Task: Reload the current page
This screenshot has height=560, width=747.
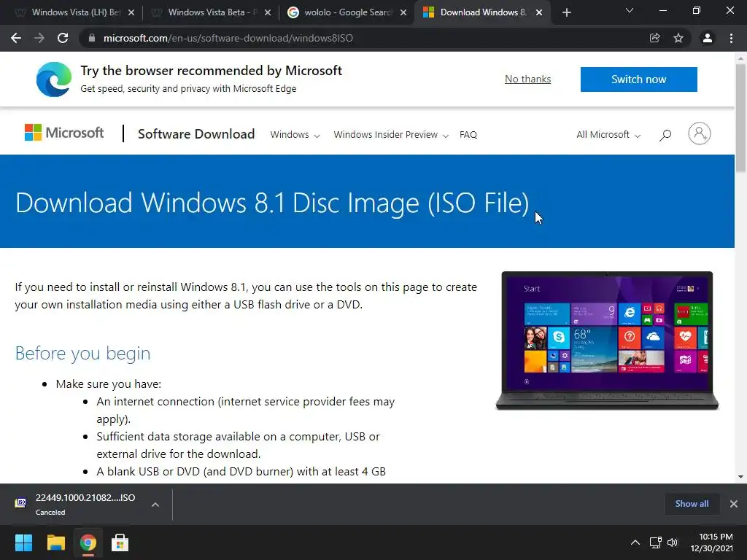Action: tap(63, 38)
